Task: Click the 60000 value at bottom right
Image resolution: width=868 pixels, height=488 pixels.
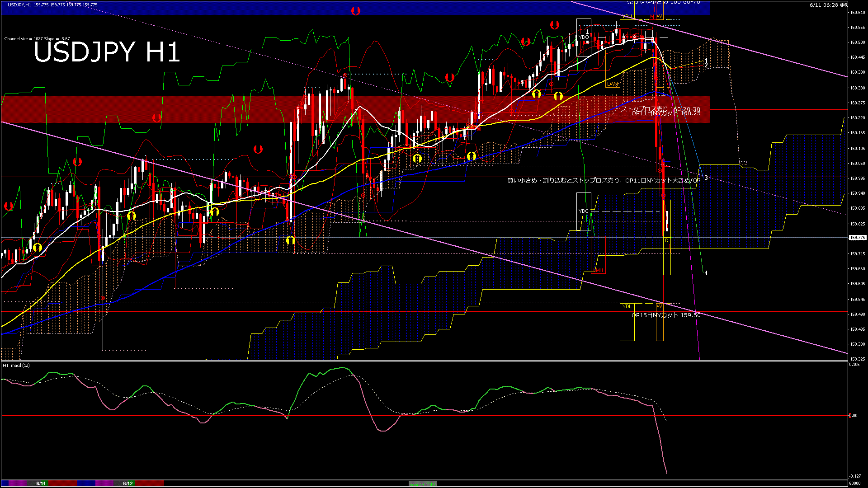Action: 854,483
